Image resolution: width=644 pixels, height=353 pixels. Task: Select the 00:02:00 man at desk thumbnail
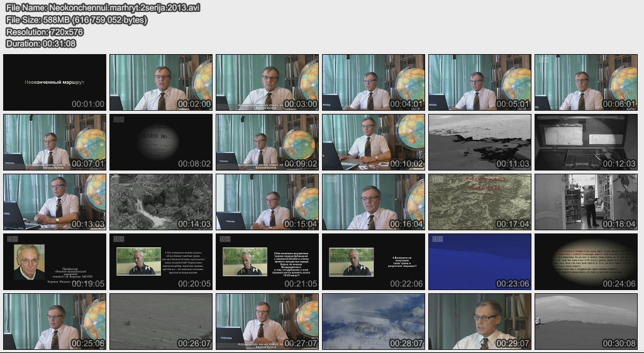pyautogui.click(x=161, y=82)
